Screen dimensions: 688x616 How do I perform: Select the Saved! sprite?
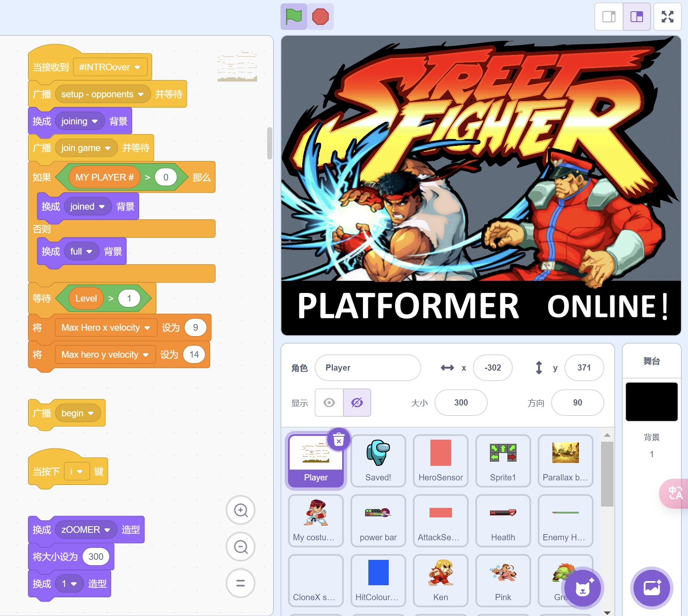coord(378,461)
